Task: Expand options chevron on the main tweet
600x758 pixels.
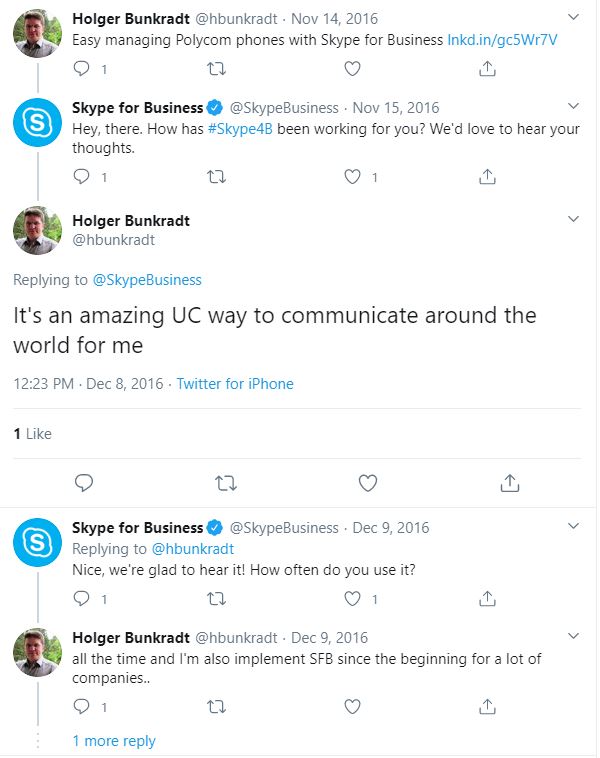Action: tap(573, 219)
